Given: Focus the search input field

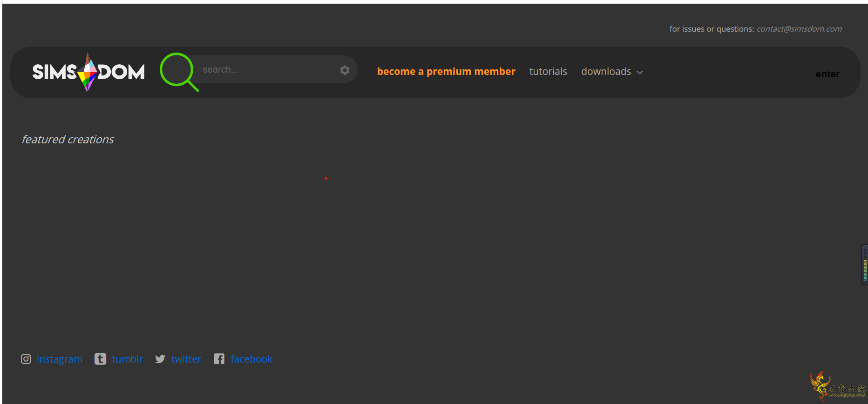Looking at the screenshot, I should (x=268, y=69).
